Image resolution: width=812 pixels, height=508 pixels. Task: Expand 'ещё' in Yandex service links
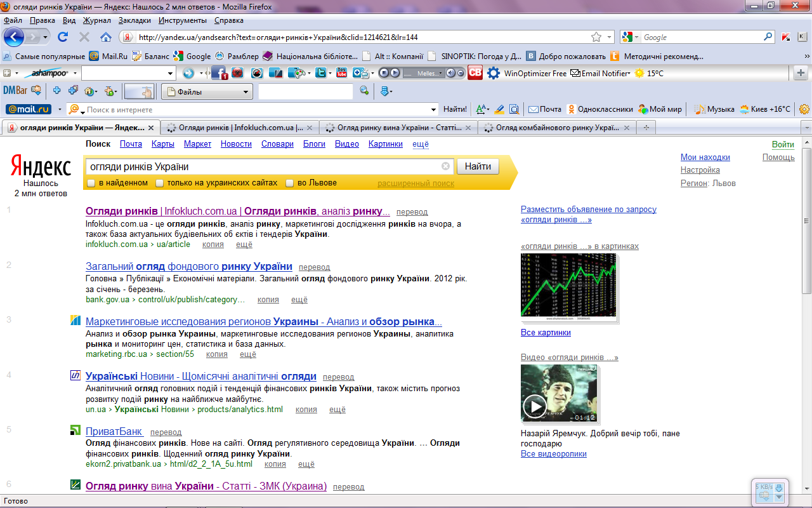coord(421,144)
